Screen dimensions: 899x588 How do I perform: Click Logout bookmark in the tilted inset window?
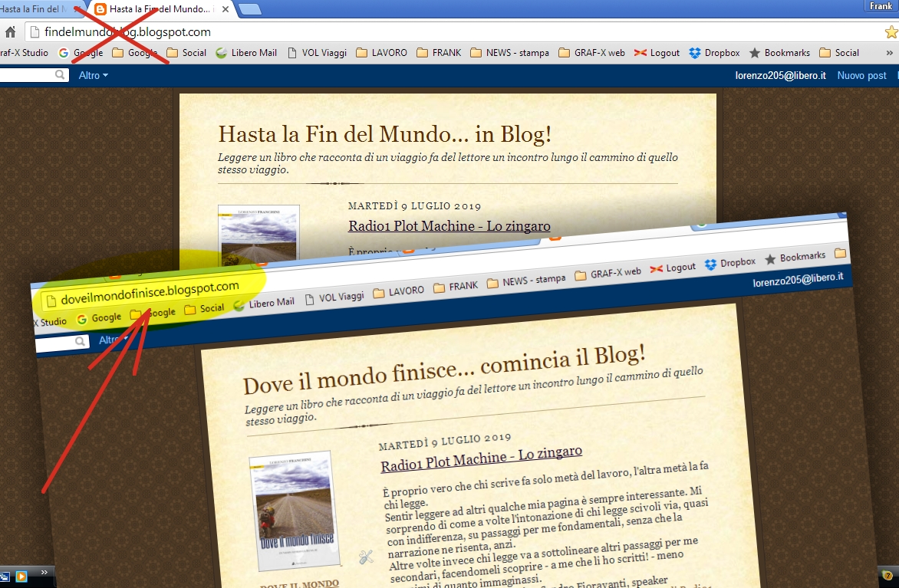(673, 268)
